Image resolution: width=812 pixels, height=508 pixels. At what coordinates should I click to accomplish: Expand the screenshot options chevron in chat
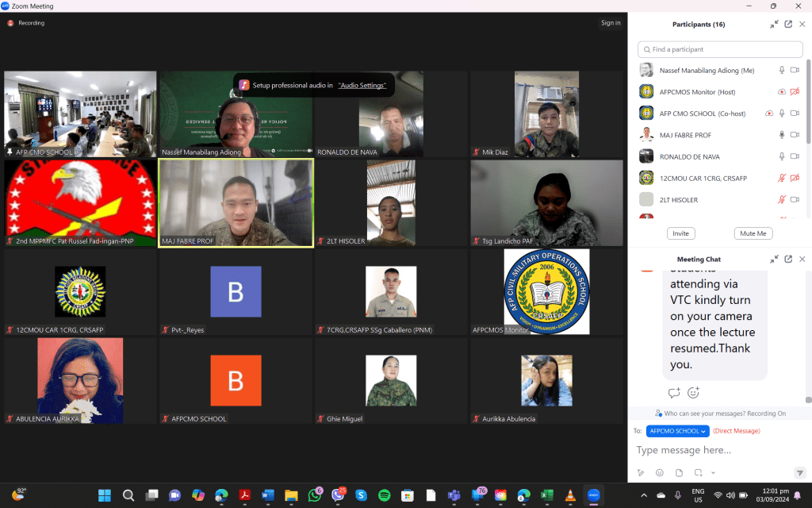pyautogui.click(x=713, y=472)
